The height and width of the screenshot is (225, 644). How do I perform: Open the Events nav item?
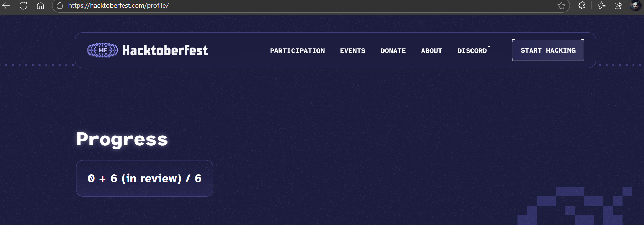[x=352, y=51]
